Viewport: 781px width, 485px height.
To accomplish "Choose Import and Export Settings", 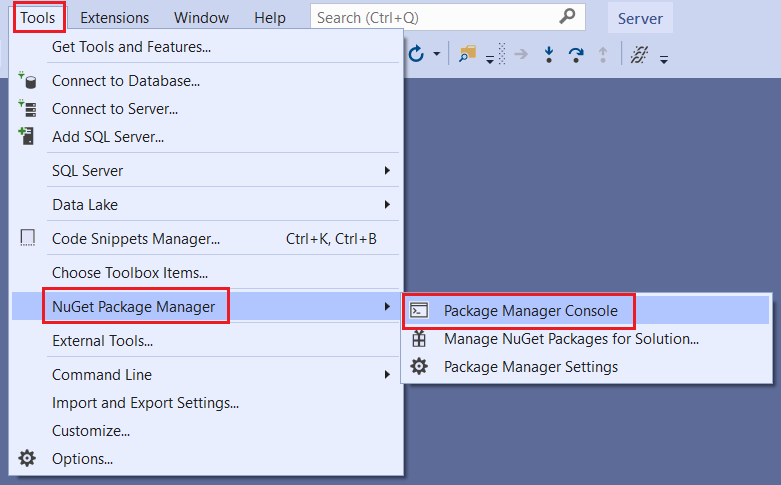I will tap(145, 403).
